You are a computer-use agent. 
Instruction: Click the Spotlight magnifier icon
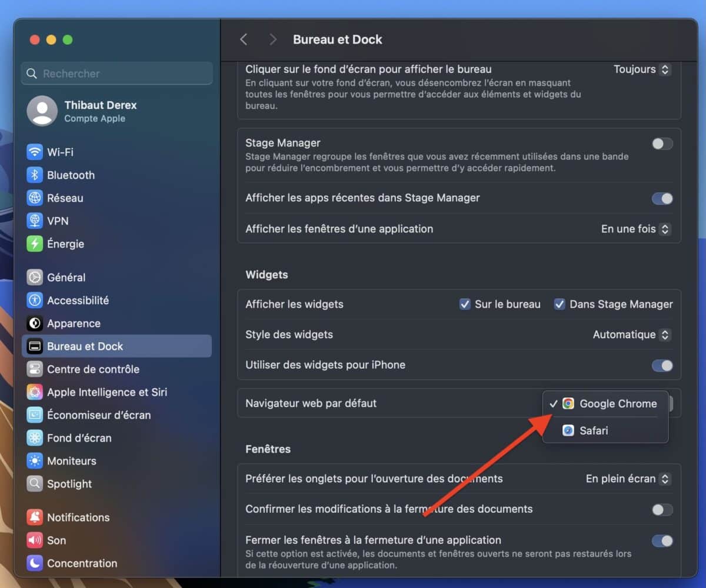tap(35, 483)
